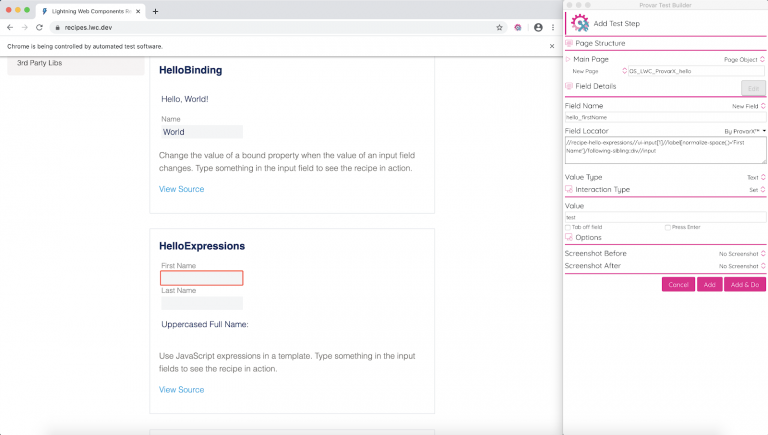Expand the Main Page disclosure triangle
768x435 pixels.
pos(568,60)
